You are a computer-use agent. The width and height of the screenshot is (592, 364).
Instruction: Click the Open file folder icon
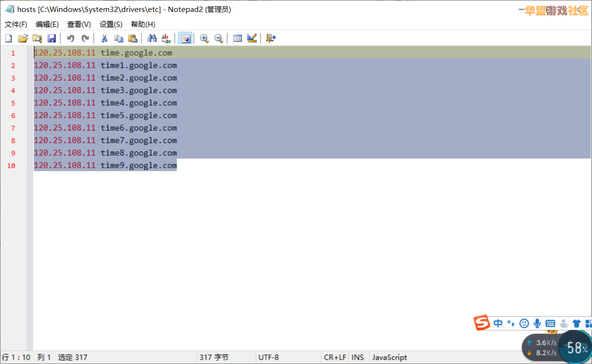click(23, 39)
